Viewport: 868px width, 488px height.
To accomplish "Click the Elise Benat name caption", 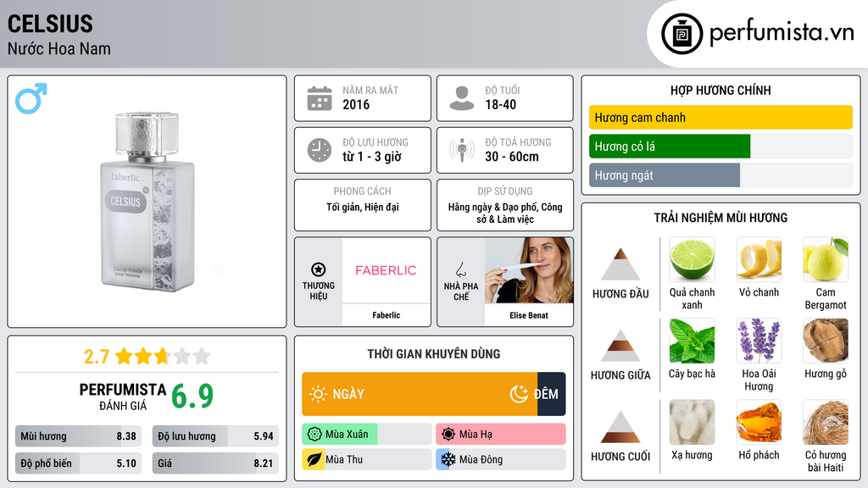I will coord(529,315).
